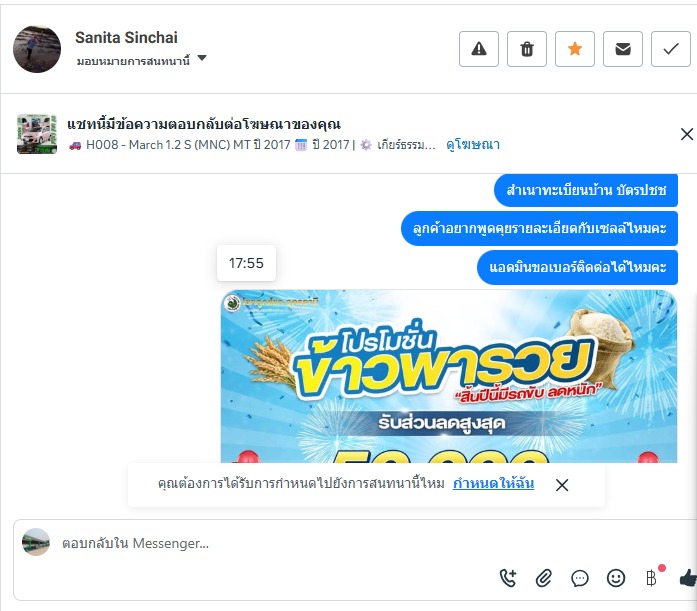
Task: Attach a file using paperclip icon
Action: tap(544, 578)
